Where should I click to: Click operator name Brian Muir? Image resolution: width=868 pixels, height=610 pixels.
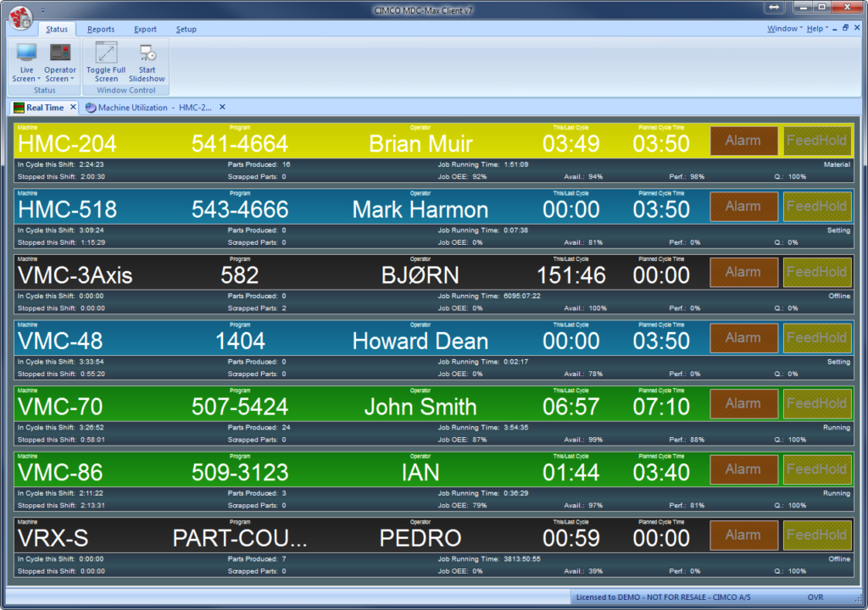420,144
